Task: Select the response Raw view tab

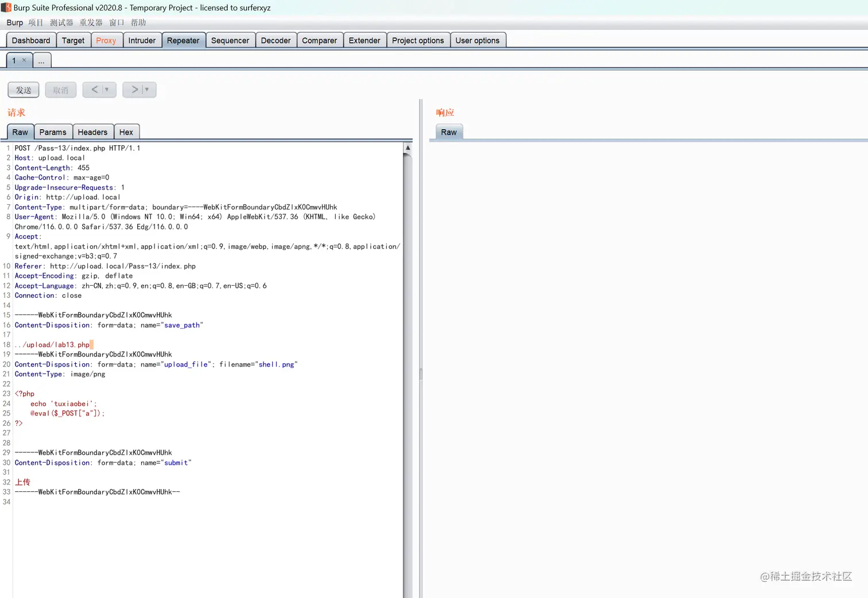Action: 449,132
